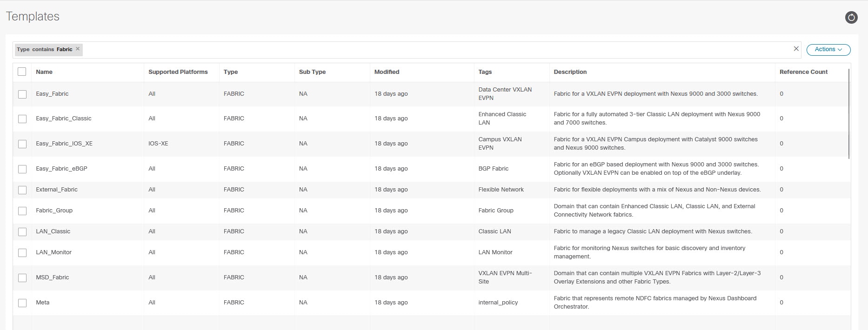Click the 'BGP Fabric' tag
868x330 pixels.
coord(494,169)
